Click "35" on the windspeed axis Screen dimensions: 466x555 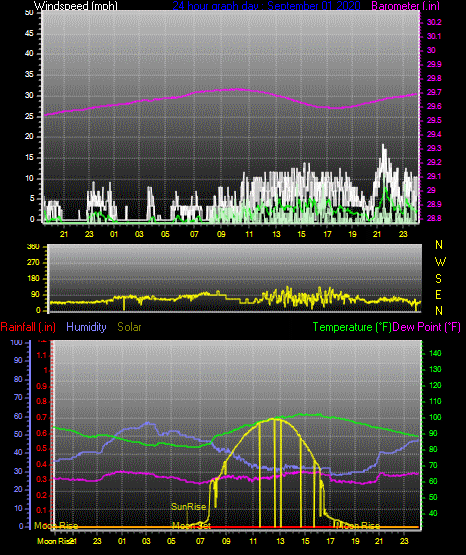pos(29,75)
